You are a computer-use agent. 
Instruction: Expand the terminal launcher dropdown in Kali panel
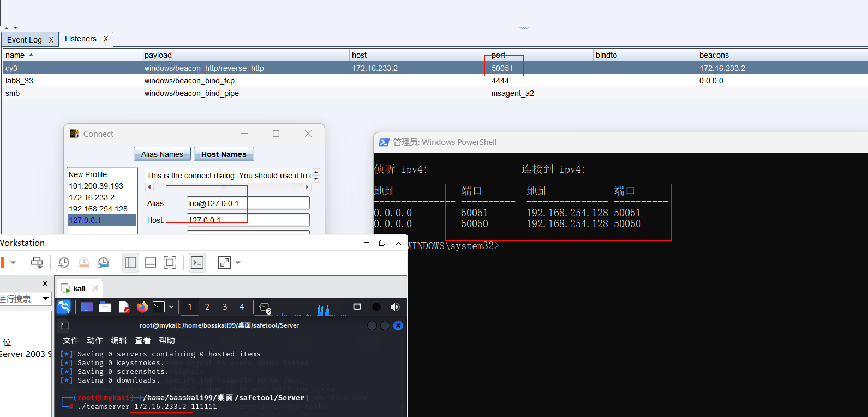(x=171, y=307)
